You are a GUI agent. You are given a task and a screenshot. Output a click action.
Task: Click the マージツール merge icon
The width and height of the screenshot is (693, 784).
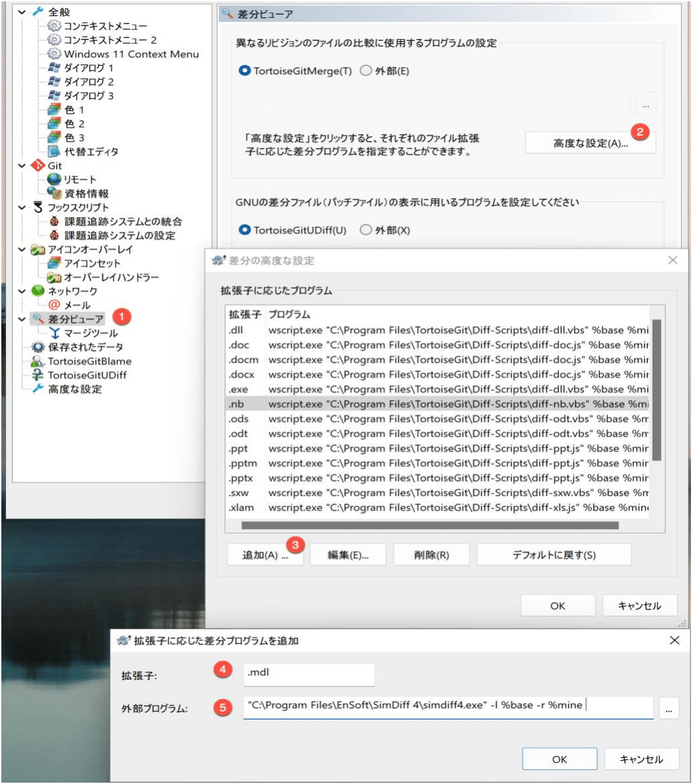tap(54, 332)
